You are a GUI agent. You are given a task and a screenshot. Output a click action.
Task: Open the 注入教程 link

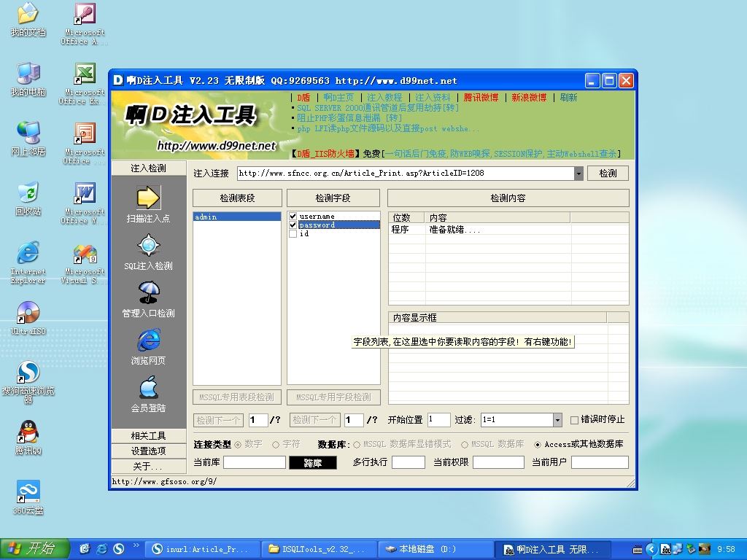[x=384, y=98]
